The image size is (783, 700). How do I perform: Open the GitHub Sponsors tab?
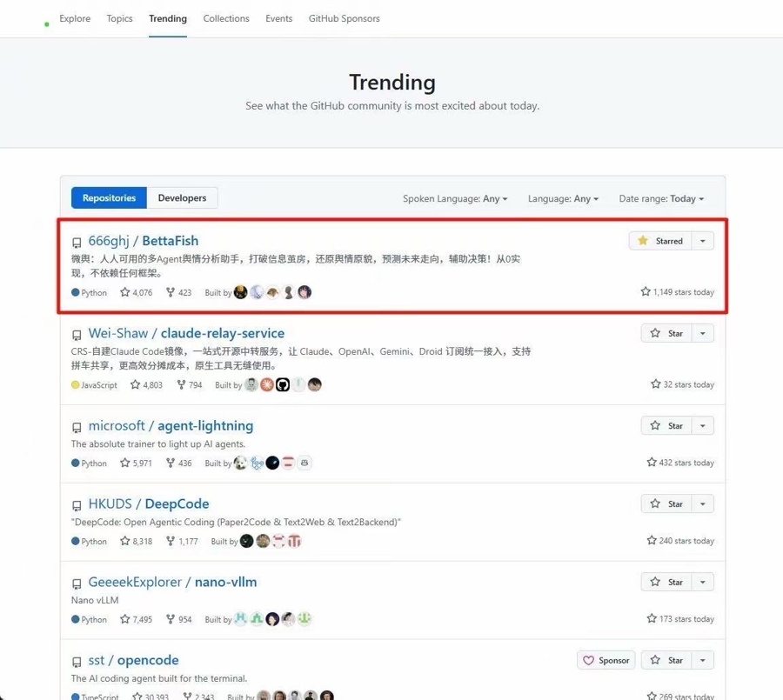[x=344, y=18]
